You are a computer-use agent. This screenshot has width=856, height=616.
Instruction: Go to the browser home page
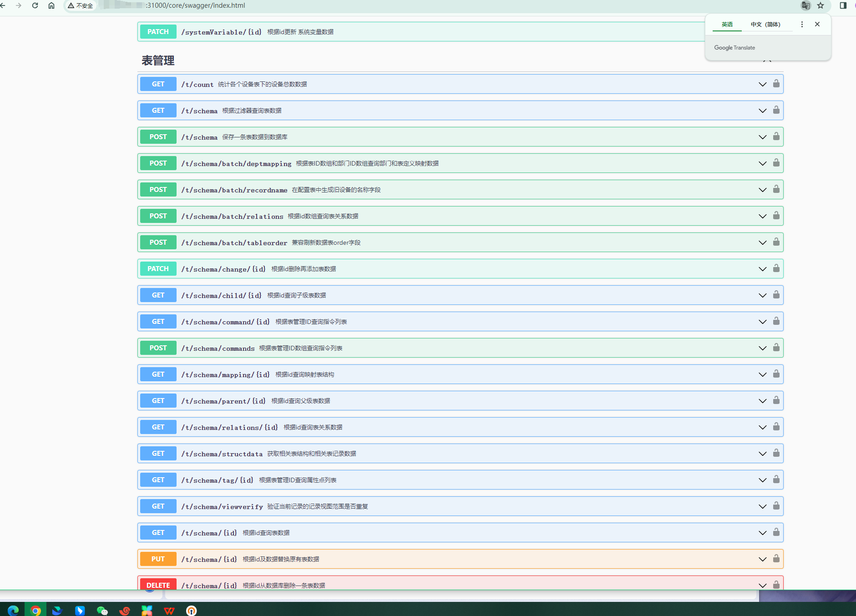coord(51,5)
